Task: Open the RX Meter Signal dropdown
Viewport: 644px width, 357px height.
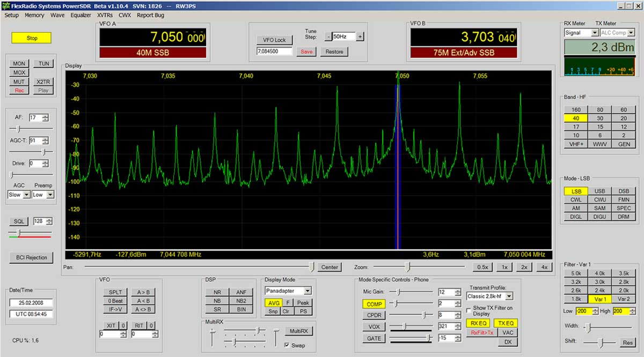Action: (594, 33)
